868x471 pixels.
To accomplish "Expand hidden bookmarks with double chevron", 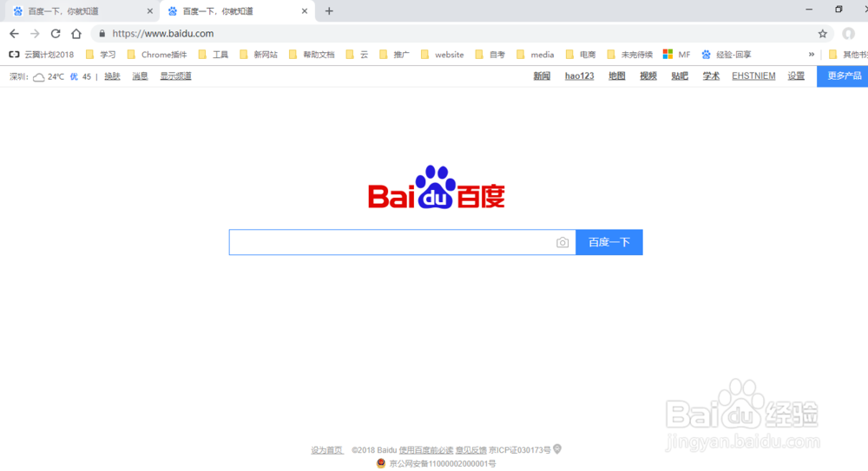I will 812,55.
